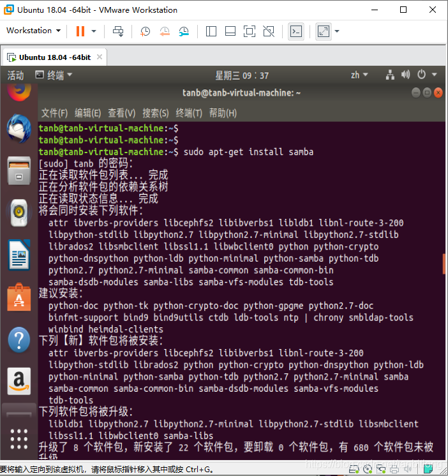Image resolution: width=448 pixels, height=476 pixels.
Task: Send Ctrl+Alt+Del to the virtual machine
Action: pyautogui.click(x=118, y=31)
